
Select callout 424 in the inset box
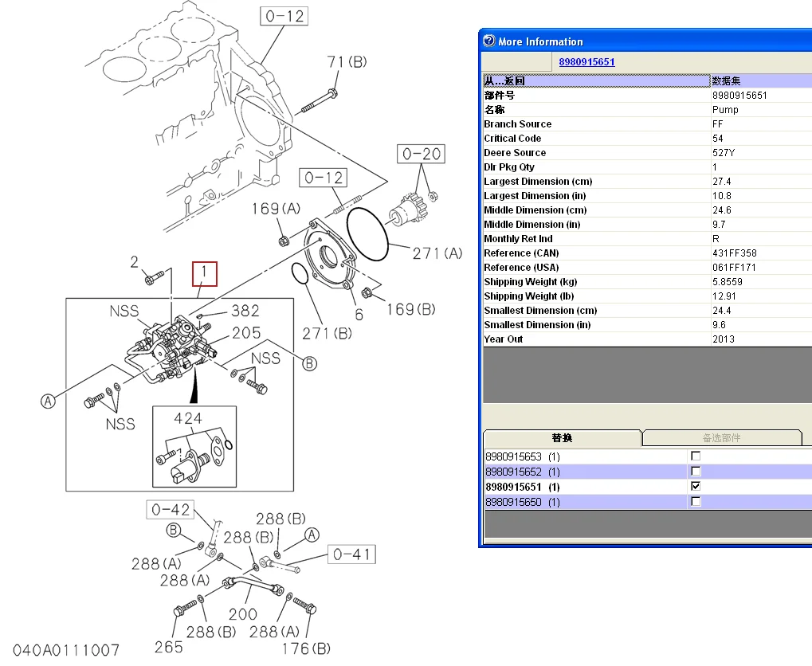click(x=188, y=418)
